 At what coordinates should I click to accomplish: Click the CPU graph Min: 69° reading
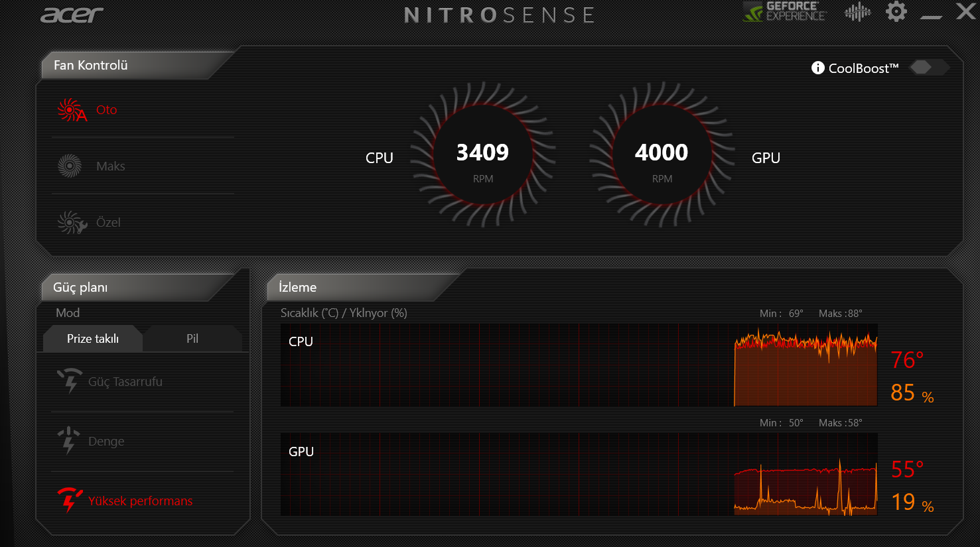(x=782, y=314)
